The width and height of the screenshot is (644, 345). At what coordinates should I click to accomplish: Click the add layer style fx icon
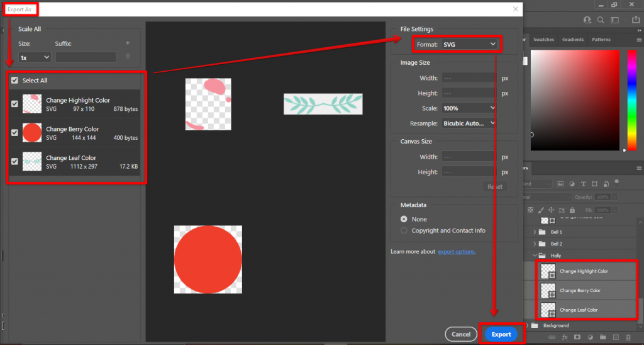click(x=565, y=338)
